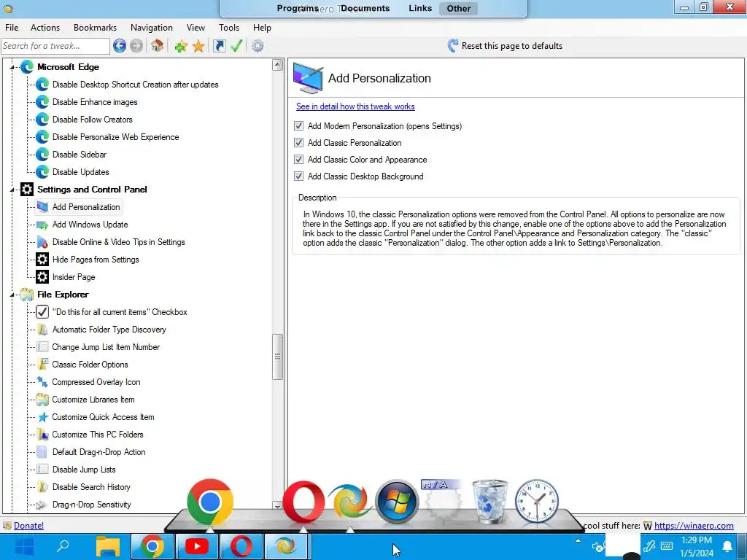Collapse the File Explorer tree category

(12, 295)
